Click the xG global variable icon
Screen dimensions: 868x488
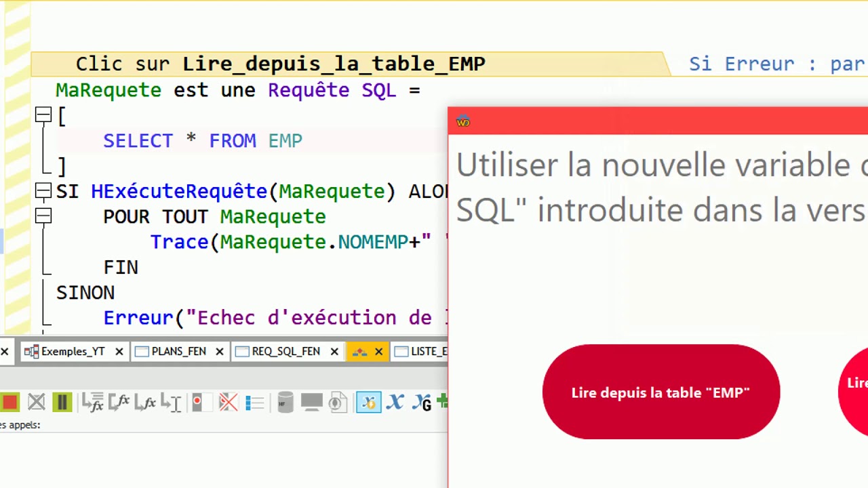(x=422, y=403)
